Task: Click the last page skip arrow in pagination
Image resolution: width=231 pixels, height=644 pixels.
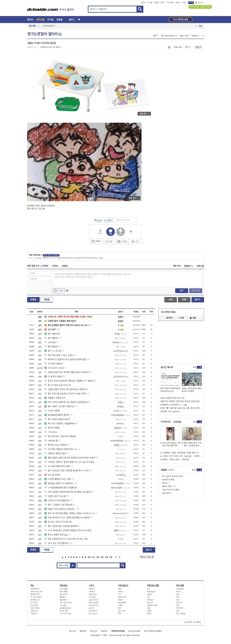Action: [x=119, y=557]
